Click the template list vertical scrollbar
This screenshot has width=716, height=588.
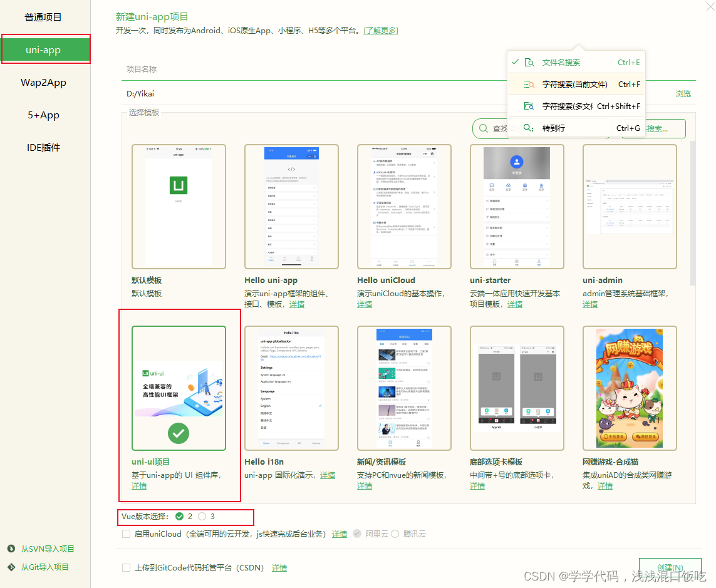693,213
